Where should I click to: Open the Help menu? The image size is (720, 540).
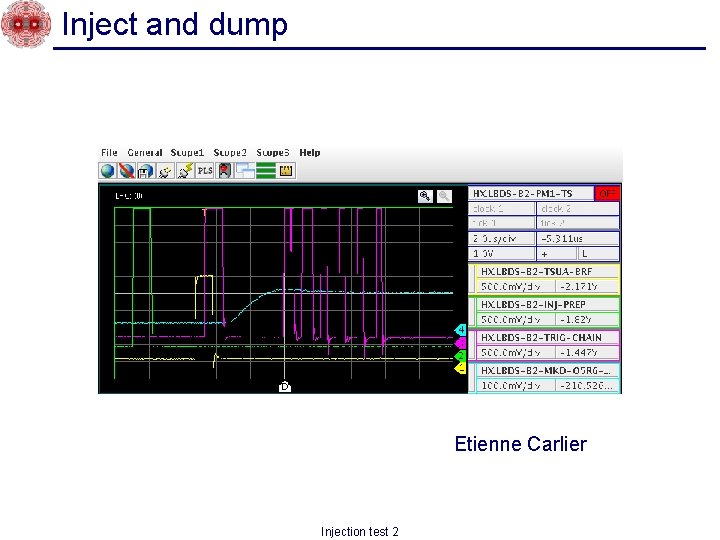[x=309, y=152]
